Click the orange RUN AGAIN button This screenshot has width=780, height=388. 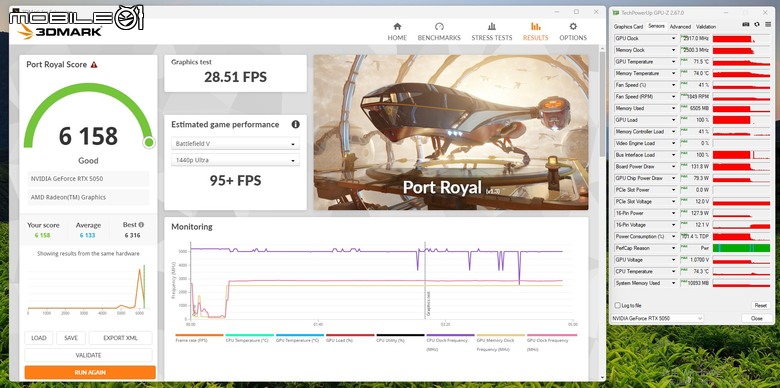(x=90, y=372)
